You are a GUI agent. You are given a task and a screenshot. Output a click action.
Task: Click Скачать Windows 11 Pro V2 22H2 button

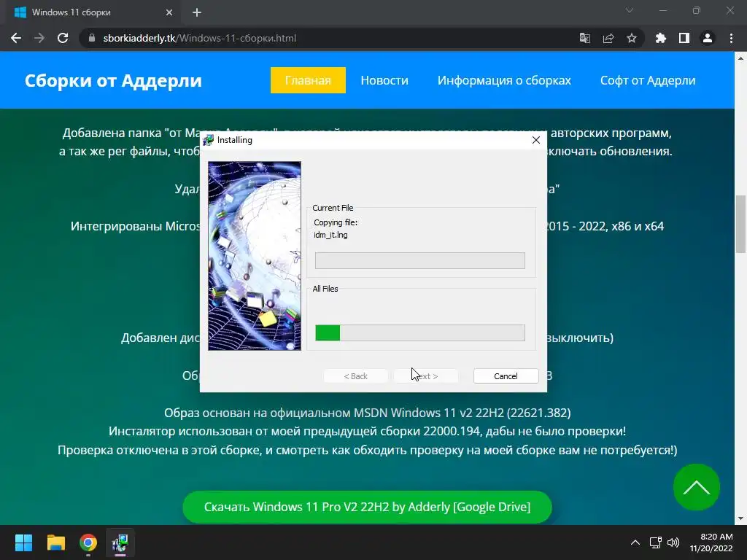(368, 507)
